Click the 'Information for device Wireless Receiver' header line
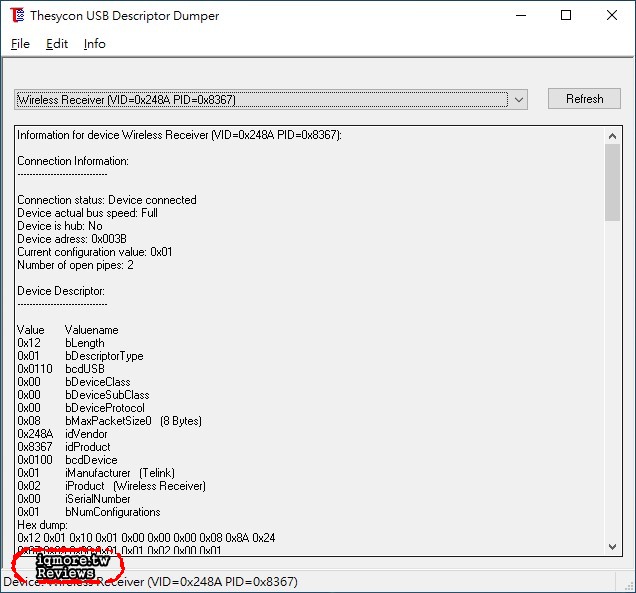 tap(179, 135)
